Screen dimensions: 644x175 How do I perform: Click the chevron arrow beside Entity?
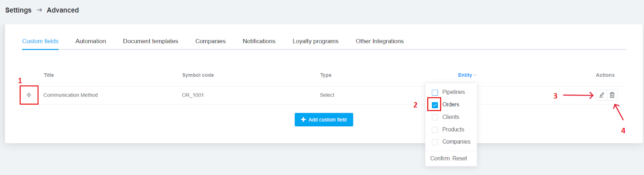click(x=475, y=75)
